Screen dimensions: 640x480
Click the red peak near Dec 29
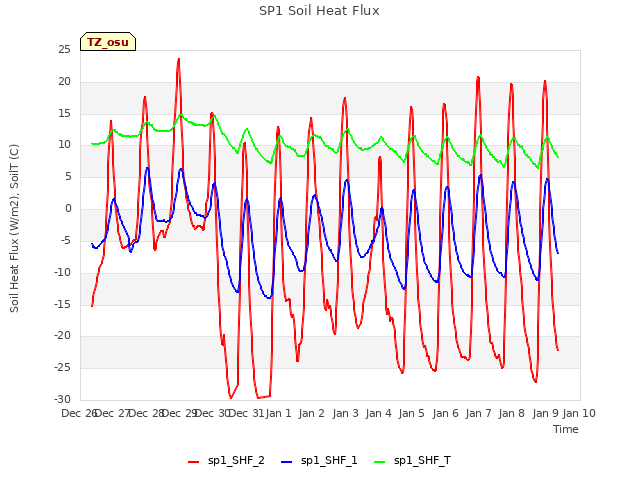tap(178, 60)
